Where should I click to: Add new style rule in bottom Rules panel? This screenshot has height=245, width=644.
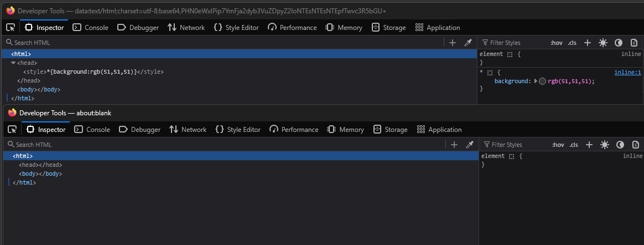(589, 145)
